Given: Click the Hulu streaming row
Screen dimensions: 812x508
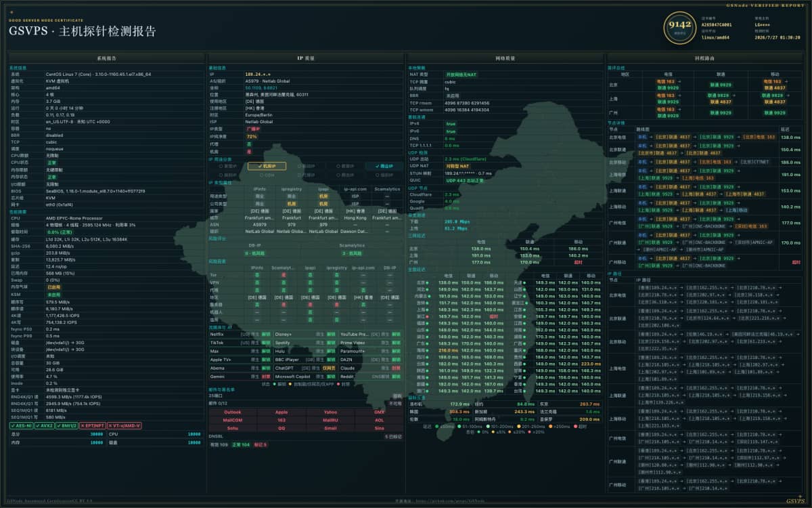Looking at the screenshot, I should point(305,352).
